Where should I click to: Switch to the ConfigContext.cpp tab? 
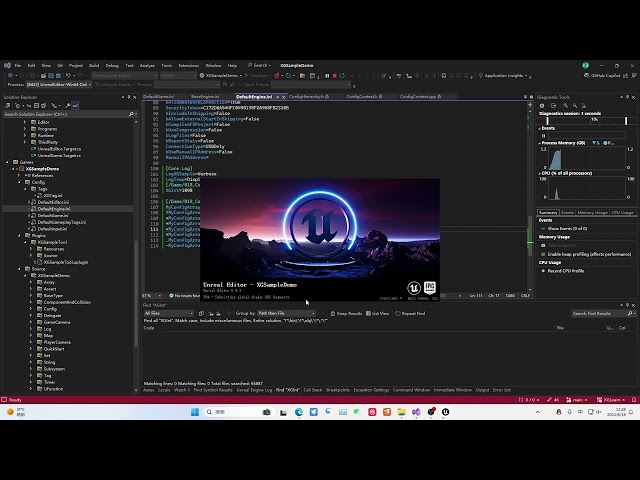(x=418, y=97)
